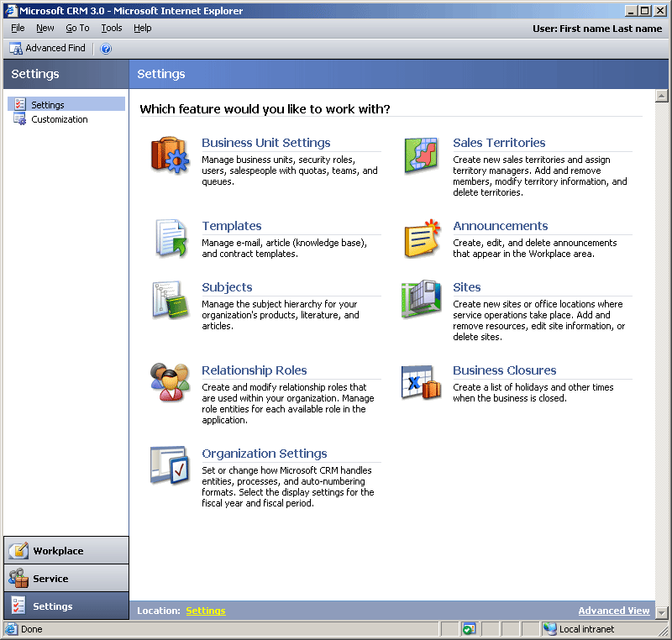This screenshot has height=640, width=672.
Task: Click the Advanced Find text label
Action: (x=55, y=48)
